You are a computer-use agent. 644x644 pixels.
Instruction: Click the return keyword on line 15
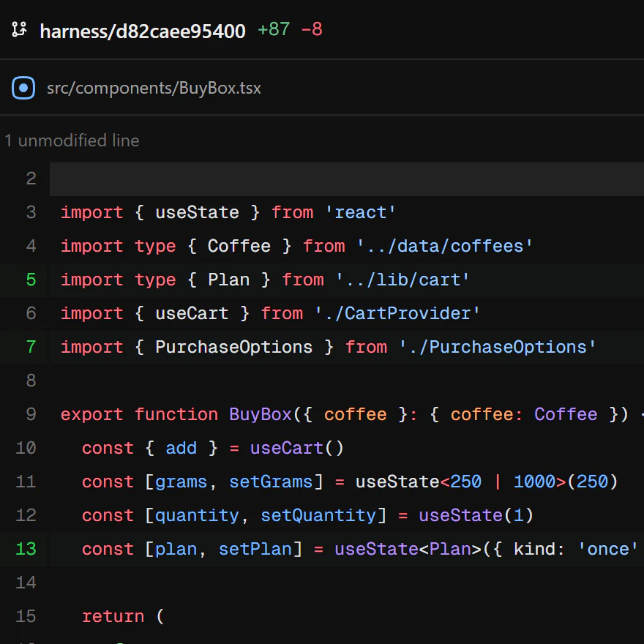(113, 616)
